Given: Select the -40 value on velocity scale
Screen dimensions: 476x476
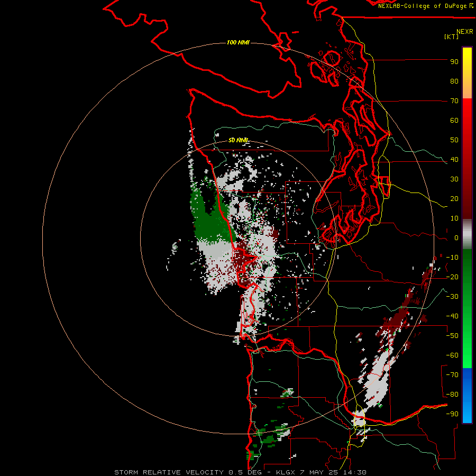Looking at the screenshot, I should coord(452,316).
